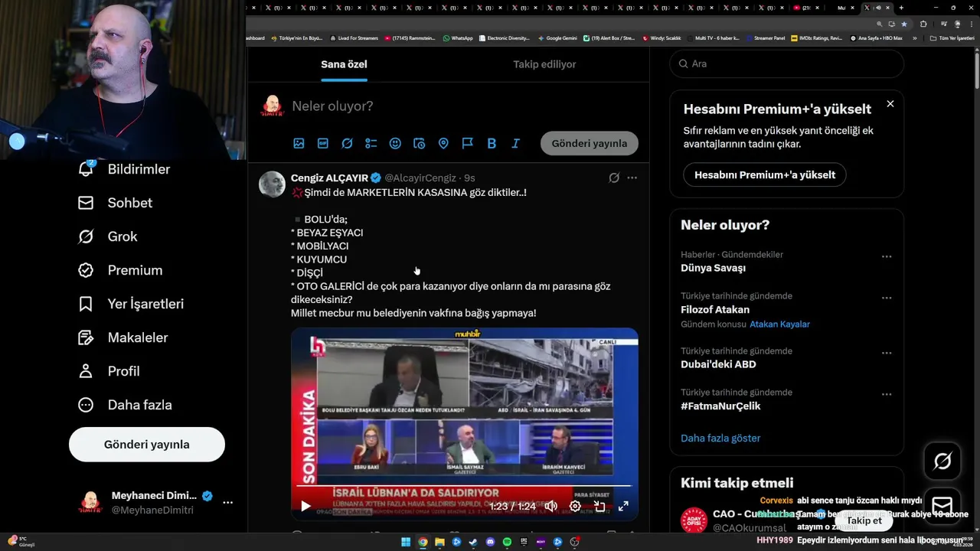Open options dots for Filozof Atakan trend

tap(887, 298)
